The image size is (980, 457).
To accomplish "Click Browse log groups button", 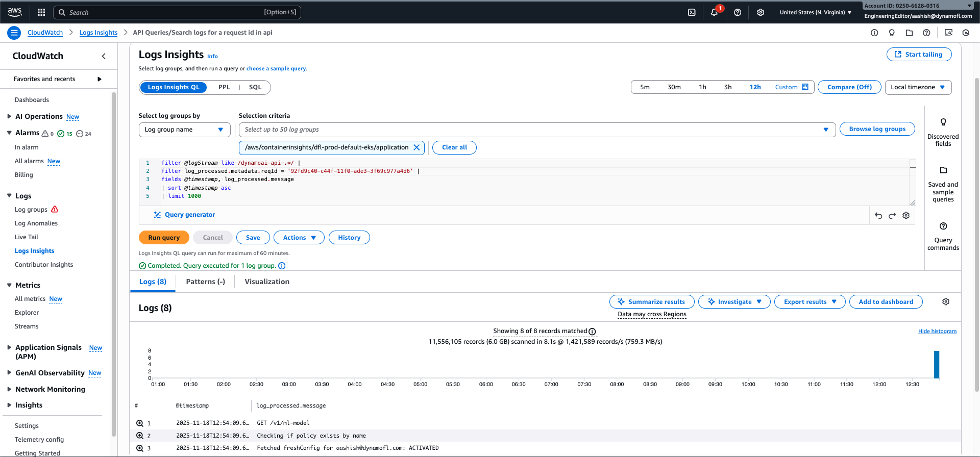I will click(x=877, y=129).
